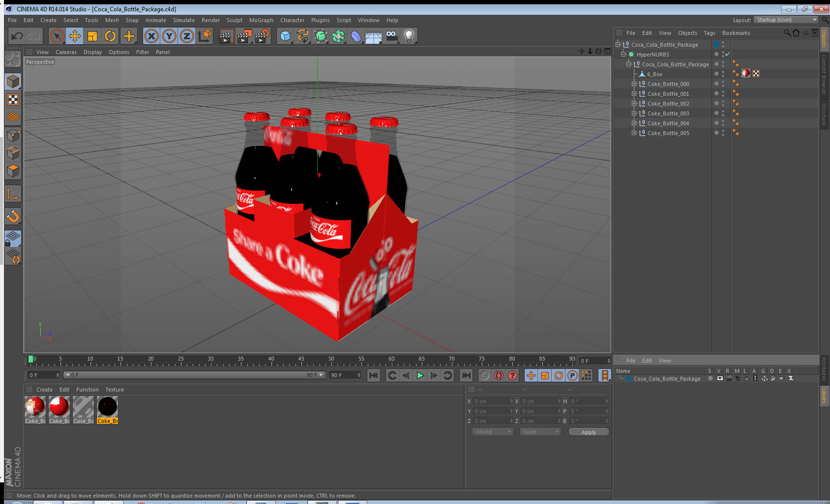830x504 pixels.
Task: Enable Polygons mode in left toolbar
Action: 13,171
